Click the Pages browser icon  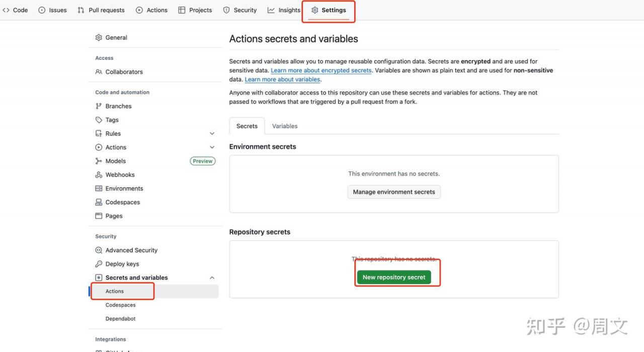click(x=99, y=216)
